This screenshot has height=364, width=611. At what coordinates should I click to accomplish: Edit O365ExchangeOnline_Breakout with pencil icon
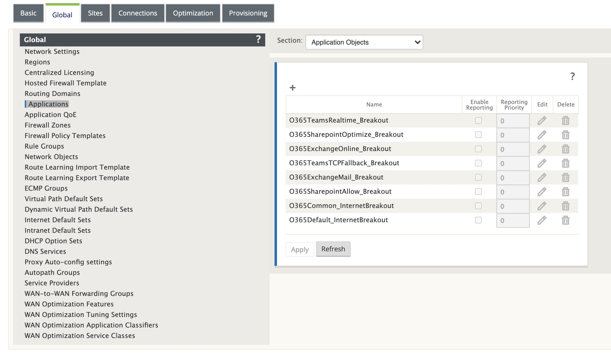[x=542, y=149]
